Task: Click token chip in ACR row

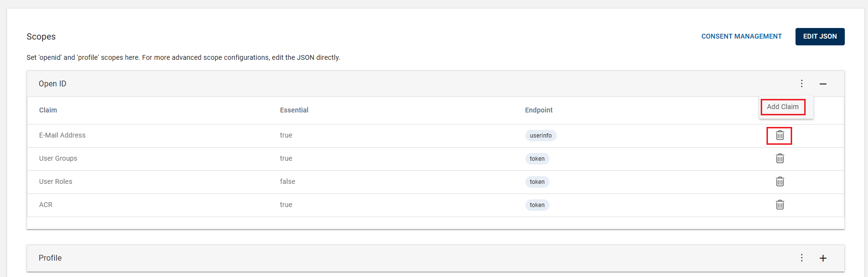Action: coord(537,205)
